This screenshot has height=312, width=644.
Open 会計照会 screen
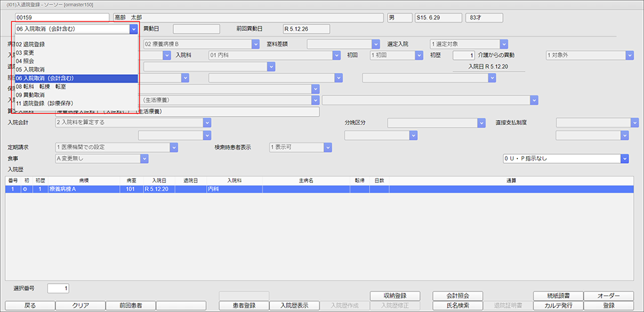457,295
